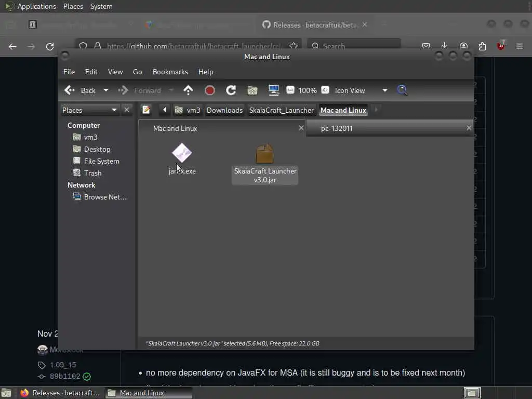Open Firefox hamburger application menu

coord(520,46)
